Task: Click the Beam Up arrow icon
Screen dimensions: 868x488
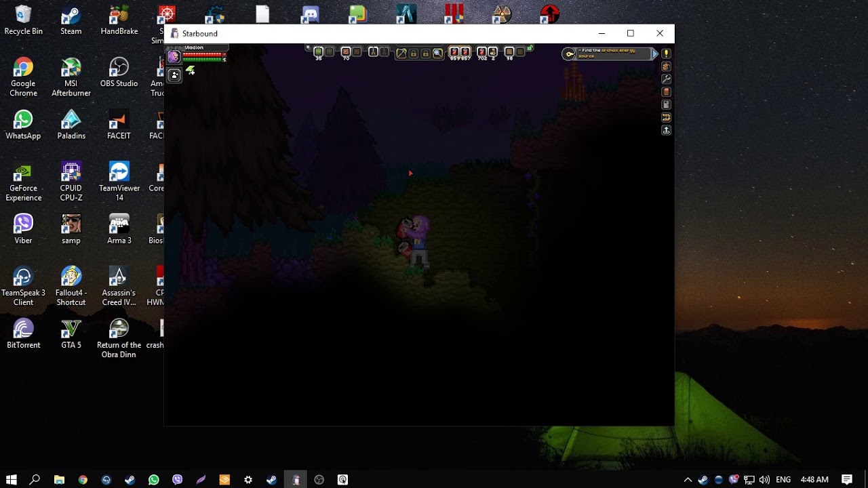Action: (666, 130)
